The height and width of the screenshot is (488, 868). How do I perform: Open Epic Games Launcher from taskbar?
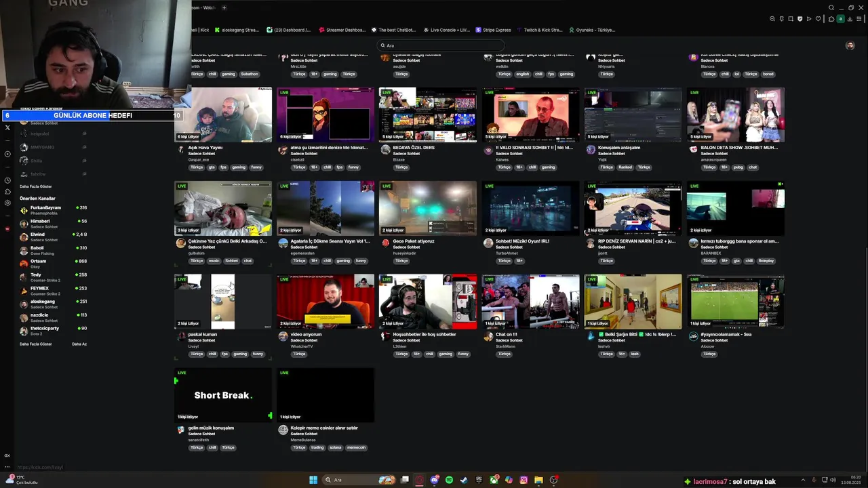tap(479, 480)
